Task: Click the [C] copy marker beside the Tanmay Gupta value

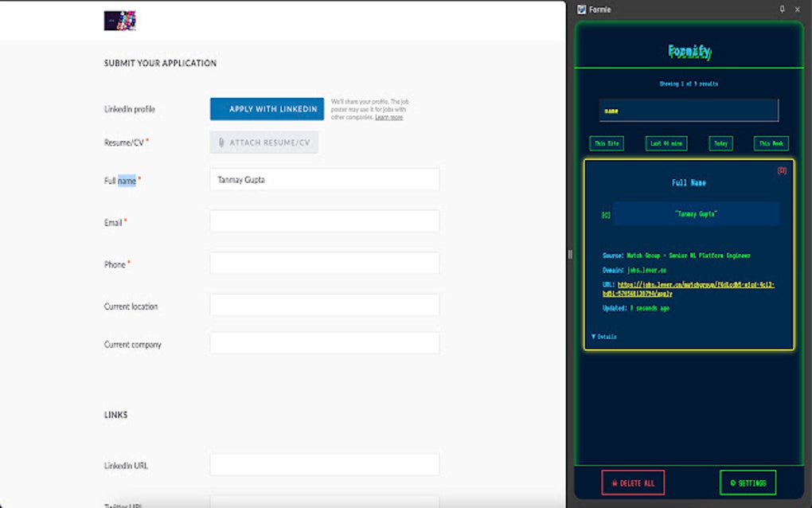Action: pyautogui.click(x=605, y=215)
